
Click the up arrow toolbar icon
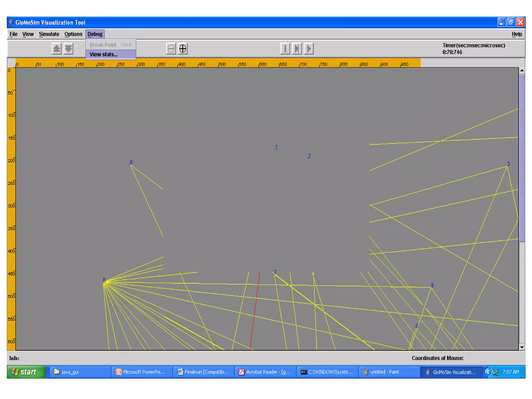[x=56, y=49]
